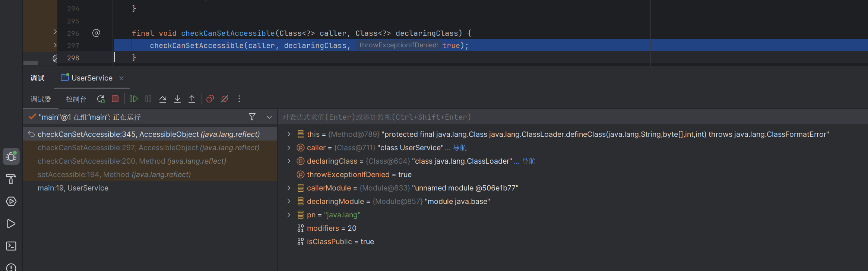This screenshot has width=868, height=271.
Task: Open the Debug tool window sidebar icon
Action: (x=11, y=157)
